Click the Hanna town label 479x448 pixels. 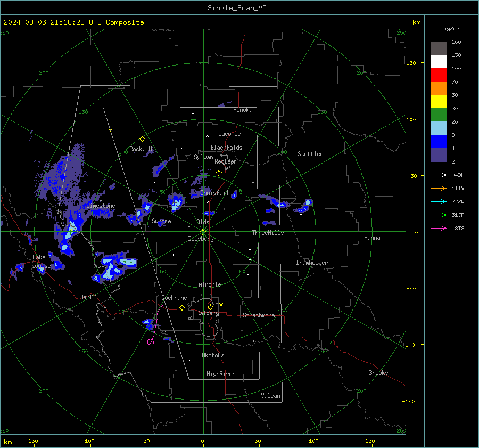tap(372, 238)
